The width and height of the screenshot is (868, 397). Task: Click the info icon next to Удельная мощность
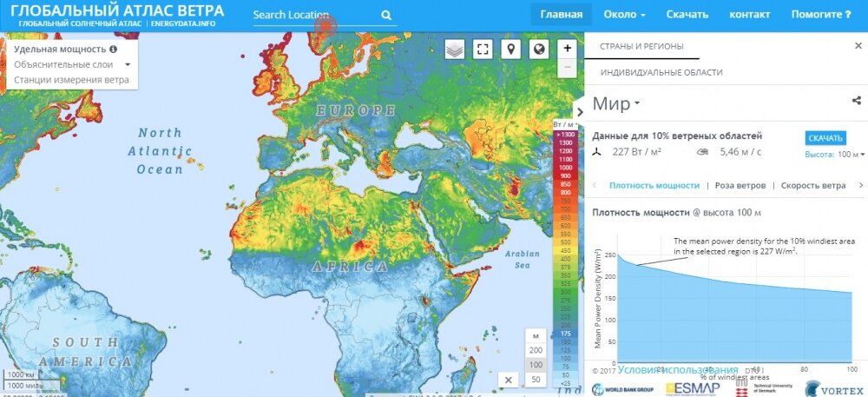tap(114, 49)
